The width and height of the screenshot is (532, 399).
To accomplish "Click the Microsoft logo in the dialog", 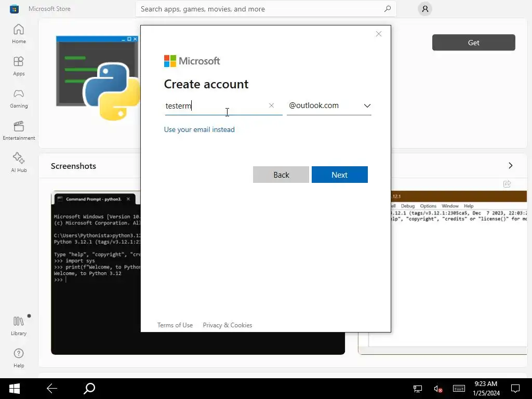I will click(192, 61).
